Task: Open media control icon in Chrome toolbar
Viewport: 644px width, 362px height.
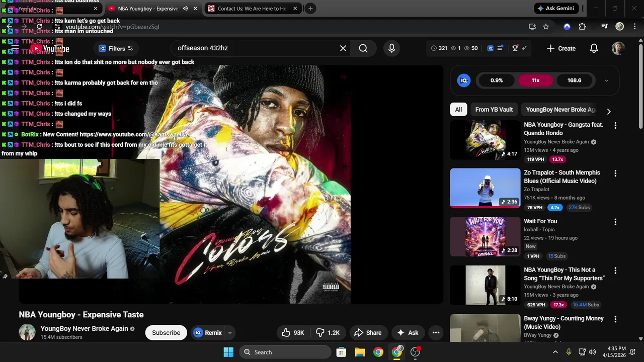Action: [605, 27]
